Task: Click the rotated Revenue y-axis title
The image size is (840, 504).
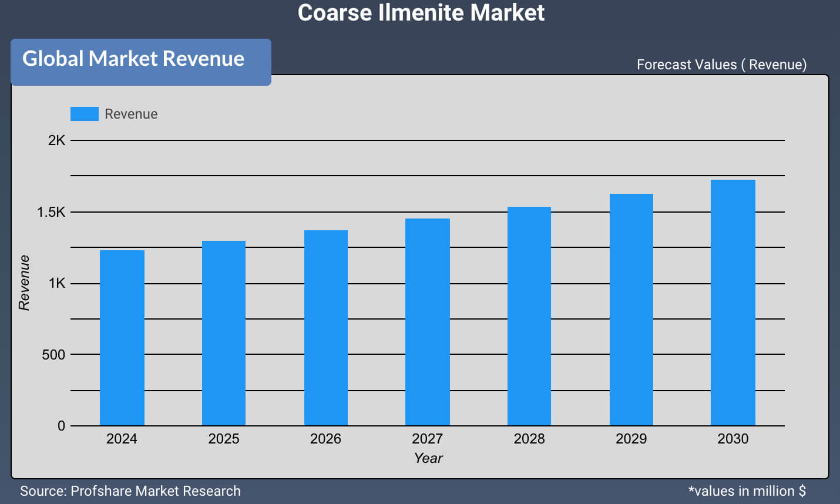Action: pyautogui.click(x=24, y=283)
